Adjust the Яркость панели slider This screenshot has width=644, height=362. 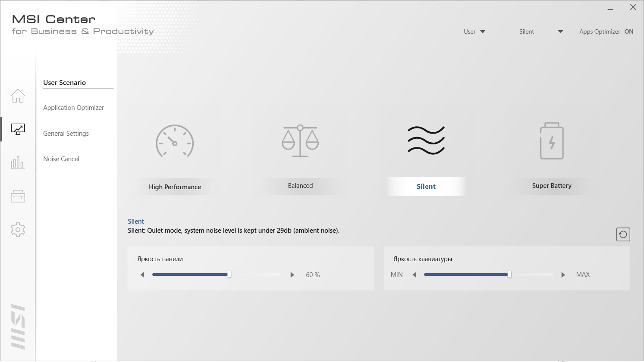[217, 275]
